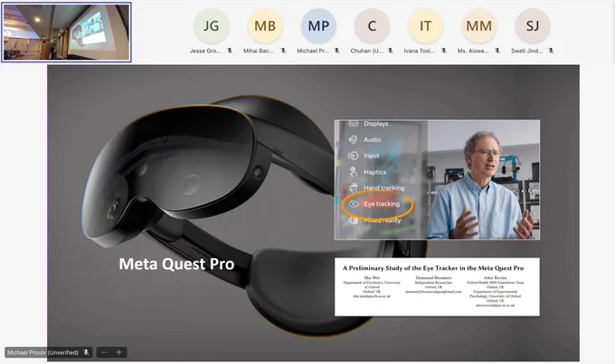Click the 'Eye tracking' item in slide
Image resolution: width=615 pixels, height=364 pixels.
(x=382, y=204)
